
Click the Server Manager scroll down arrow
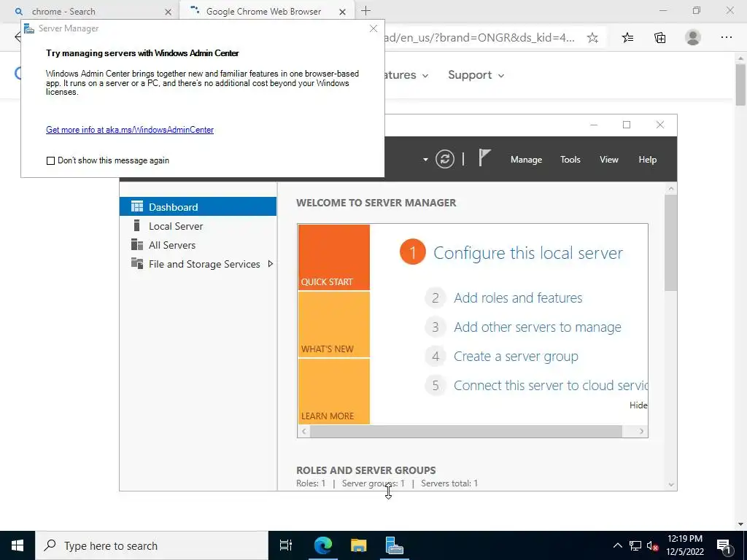click(x=671, y=485)
